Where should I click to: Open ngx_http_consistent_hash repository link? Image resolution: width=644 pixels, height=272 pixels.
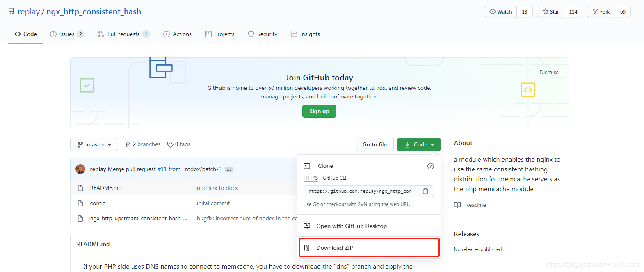[94, 11]
